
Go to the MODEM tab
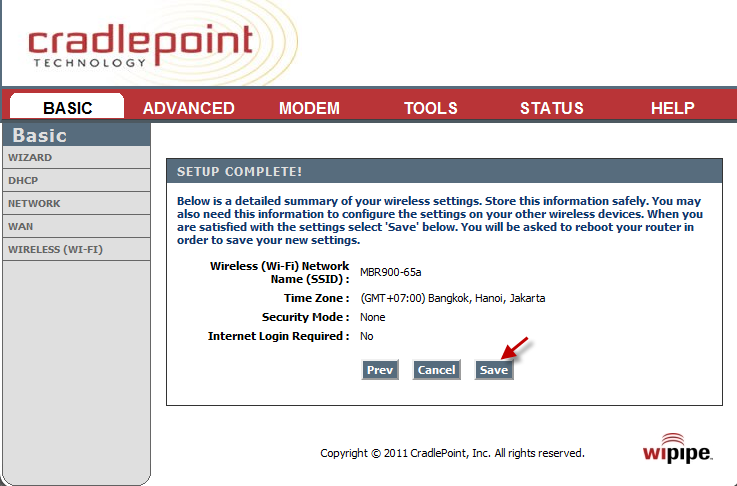pos(309,108)
